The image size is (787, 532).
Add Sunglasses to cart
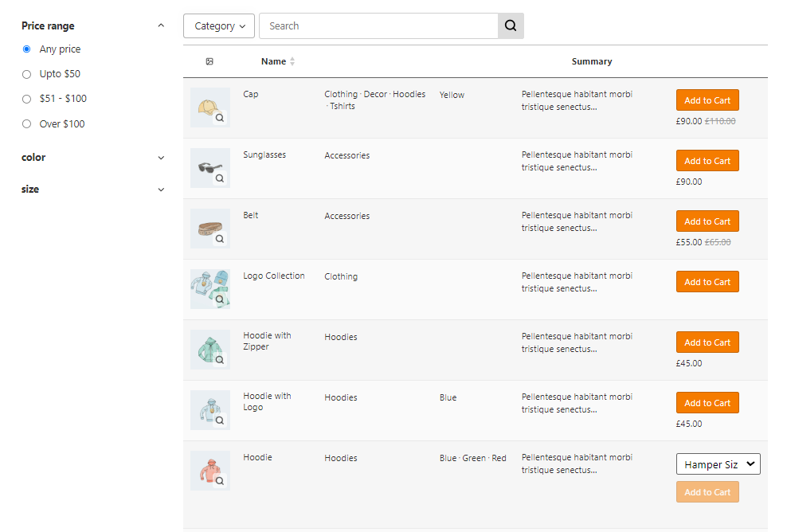[707, 161]
